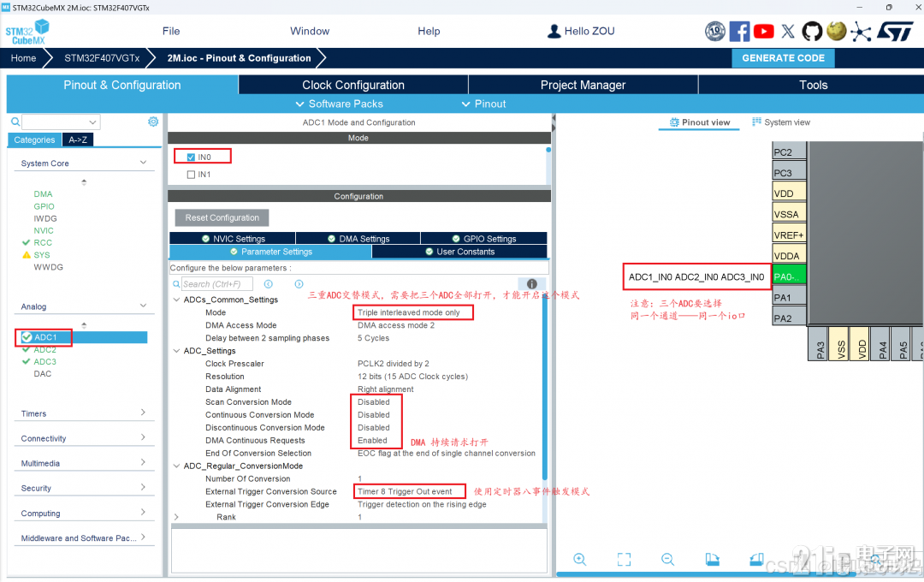This screenshot has width=924, height=582.
Task: Click the 10th anniversary badge icon
Action: pos(714,32)
